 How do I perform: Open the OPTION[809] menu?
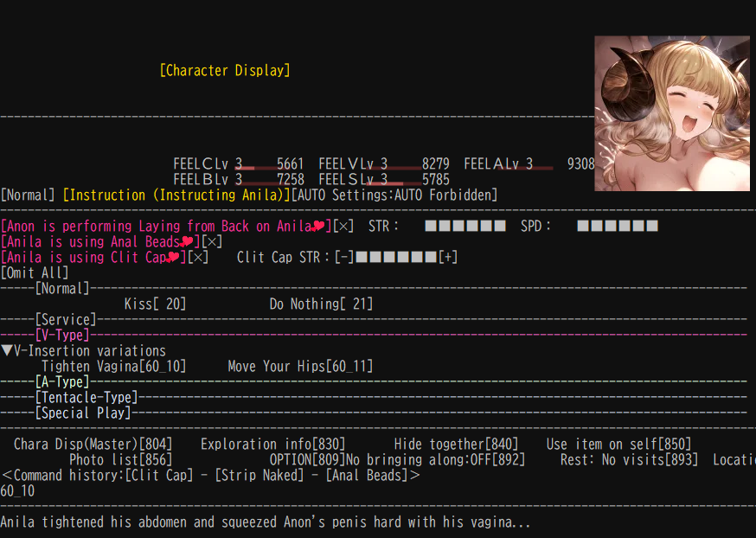click(308, 459)
